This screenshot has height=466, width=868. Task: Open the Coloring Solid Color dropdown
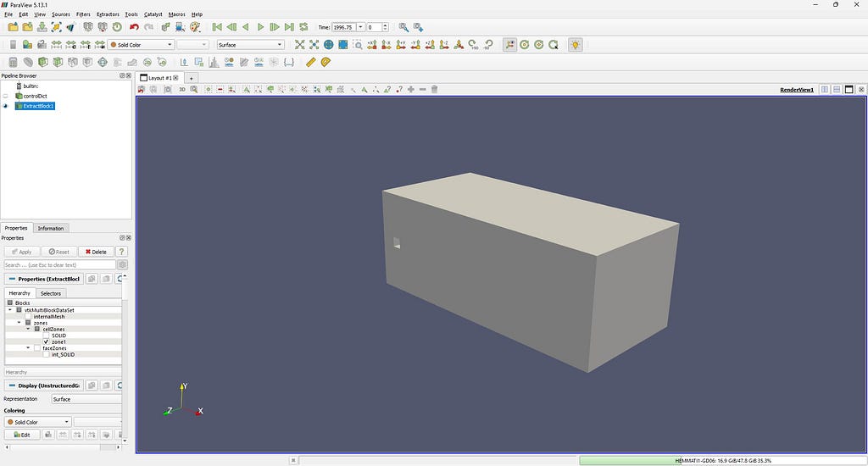click(37, 422)
